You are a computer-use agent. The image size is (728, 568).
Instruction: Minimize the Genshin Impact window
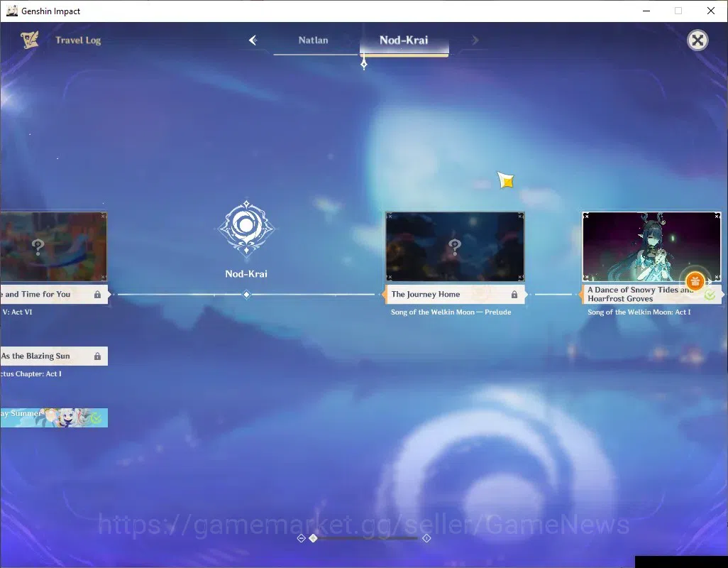pos(646,11)
